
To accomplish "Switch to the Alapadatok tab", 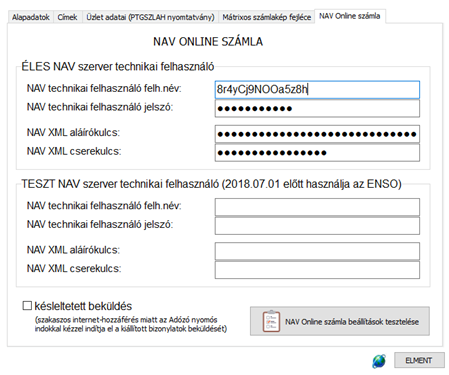I will (31, 17).
